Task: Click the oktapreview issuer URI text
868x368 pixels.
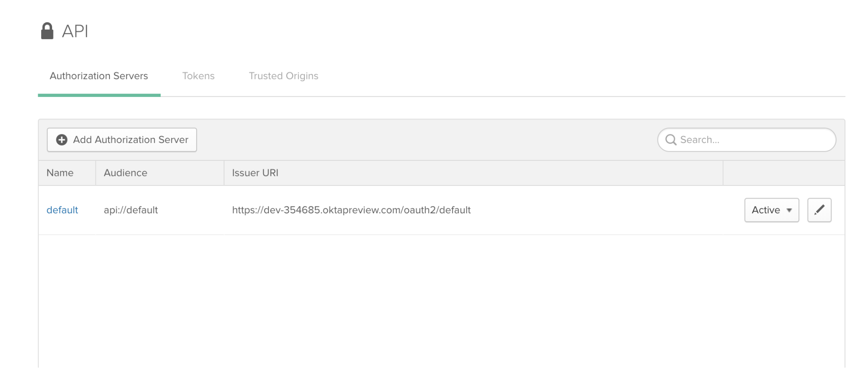Action: point(351,210)
